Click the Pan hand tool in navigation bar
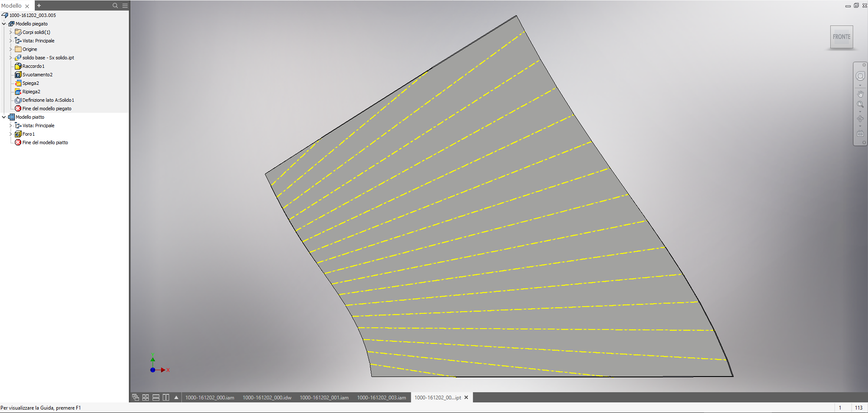The width and height of the screenshot is (868, 413). pos(860,94)
